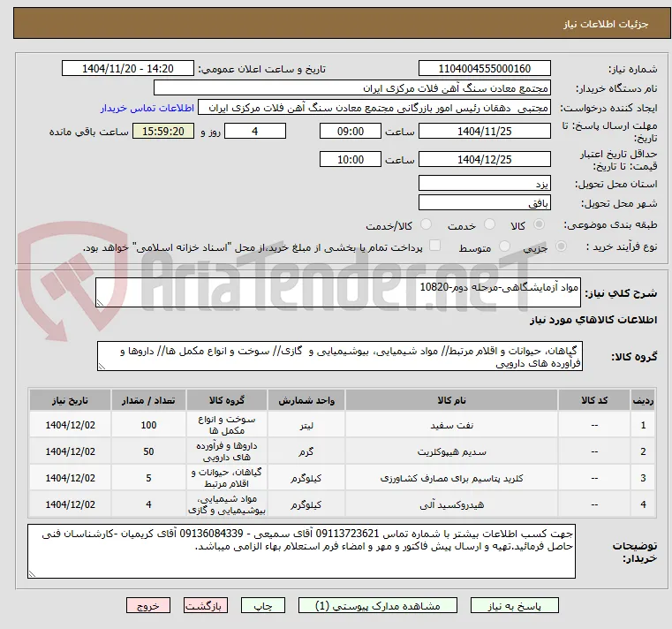Click 'کلرید پتاسیم برای مصارف کشاورزی' cell
The height and width of the screenshot is (629, 672).
452,478
